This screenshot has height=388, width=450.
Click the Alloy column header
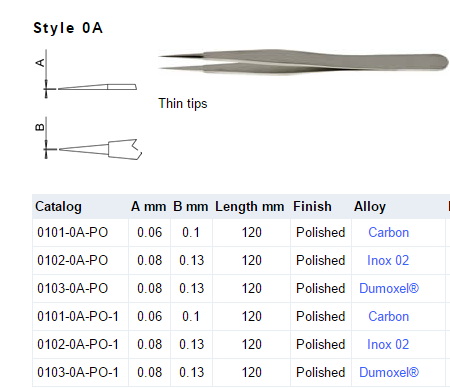pyautogui.click(x=370, y=207)
